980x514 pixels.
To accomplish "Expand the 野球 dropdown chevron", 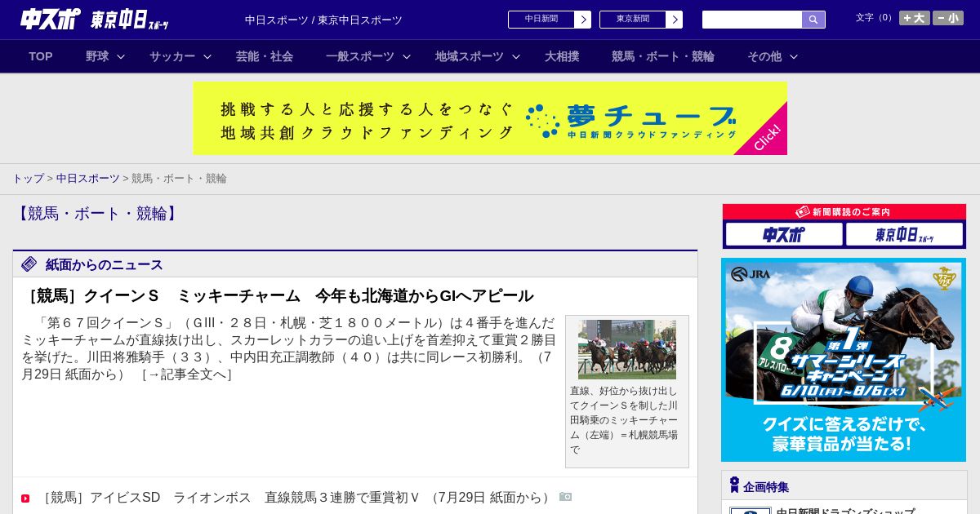I will click(x=121, y=56).
